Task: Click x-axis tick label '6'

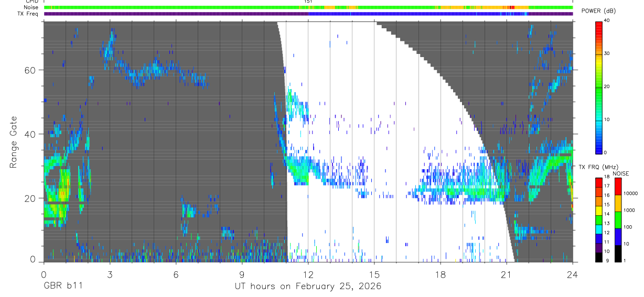Action: (x=176, y=274)
